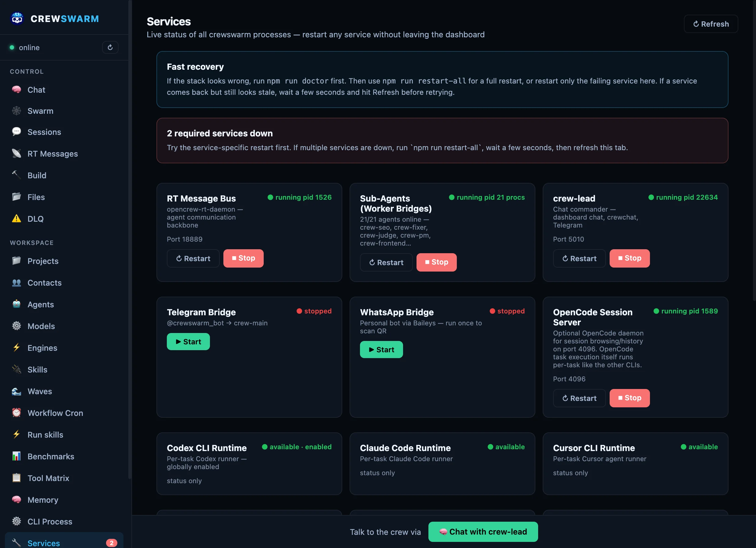Open the Tool Matrix page
The width and height of the screenshot is (756, 548).
click(48, 478)
